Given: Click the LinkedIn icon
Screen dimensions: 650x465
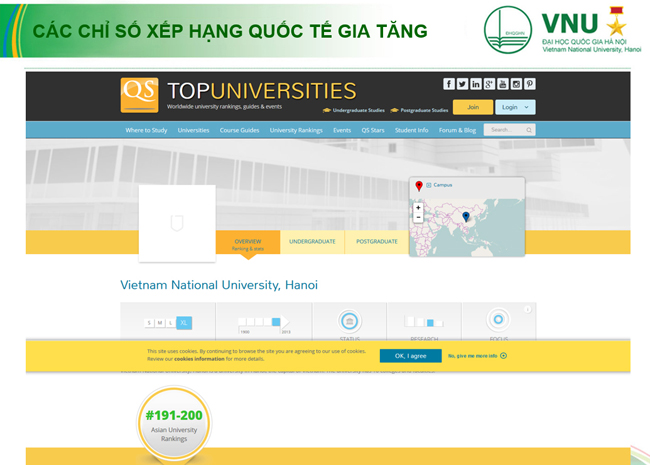Looking at the screenshot, I should point(476,84).
